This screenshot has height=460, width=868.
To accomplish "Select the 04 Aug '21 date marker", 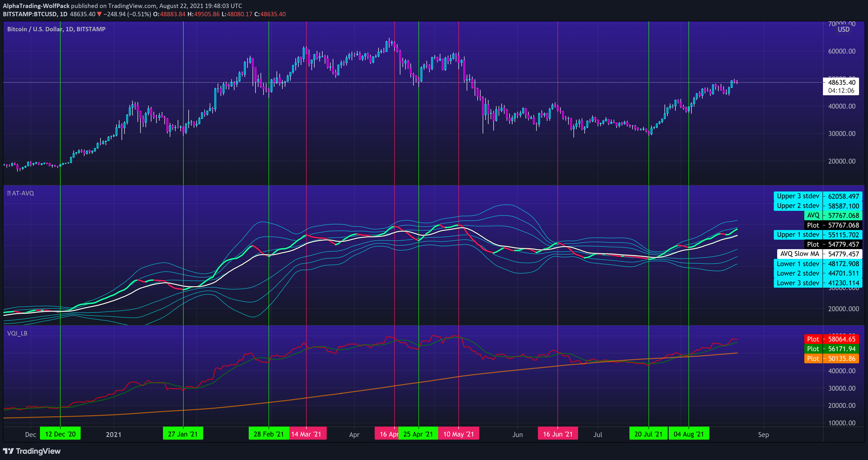I will click(689, 434).
